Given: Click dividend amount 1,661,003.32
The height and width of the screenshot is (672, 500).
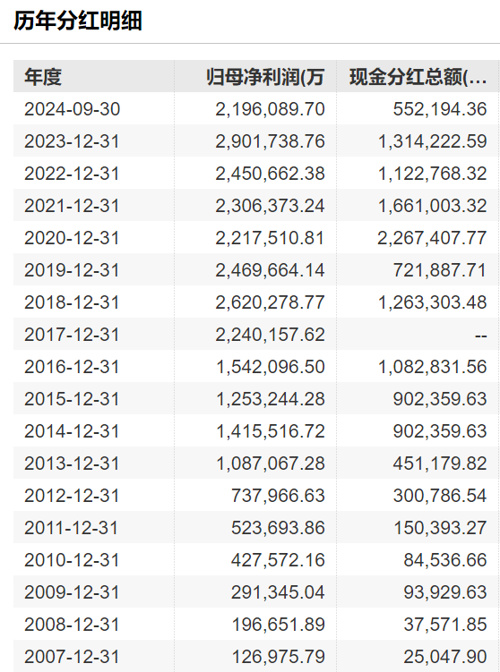Looking at the screenshot, I should [432, 206].
